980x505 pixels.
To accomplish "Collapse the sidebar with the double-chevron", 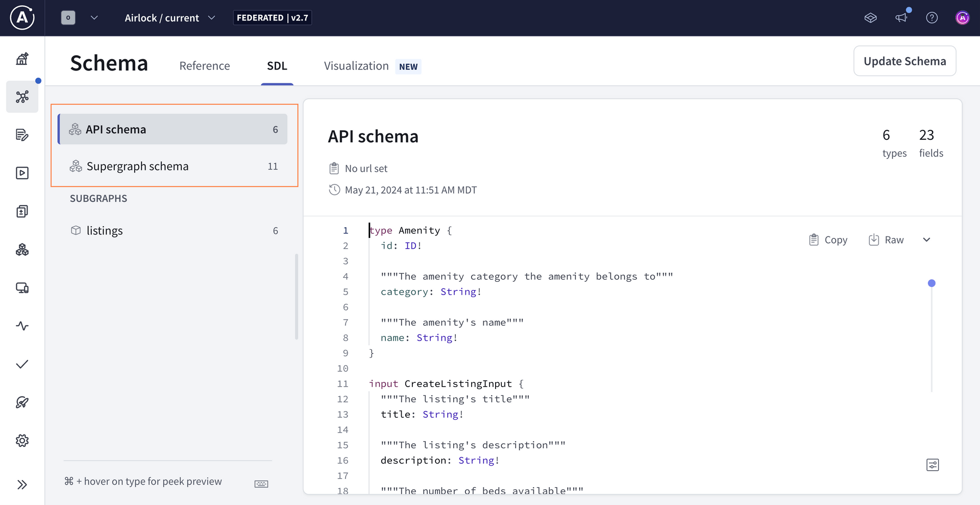I will coord(22,485).
